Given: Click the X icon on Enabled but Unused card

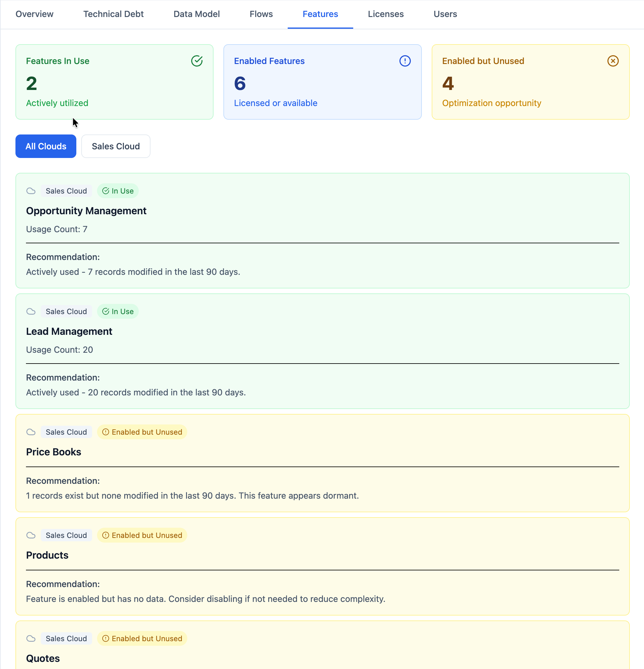Looking at the screenshot, I should tap(613, 61).
